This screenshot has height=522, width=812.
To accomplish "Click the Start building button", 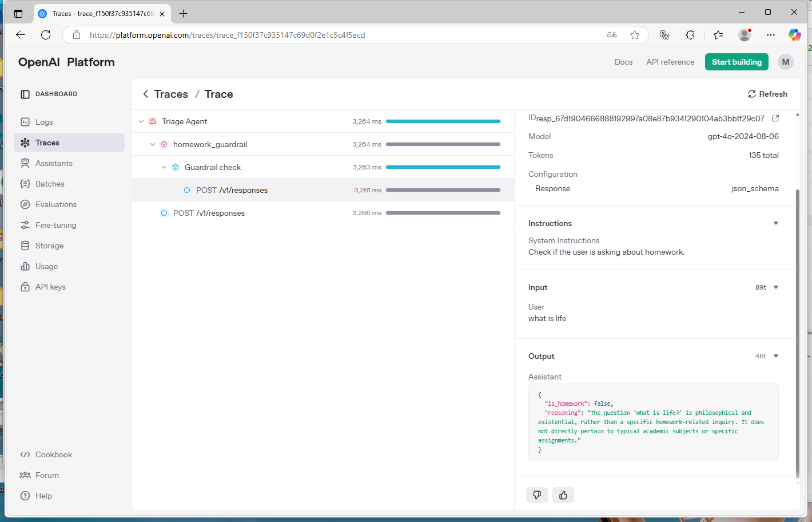I will point(737,62).
